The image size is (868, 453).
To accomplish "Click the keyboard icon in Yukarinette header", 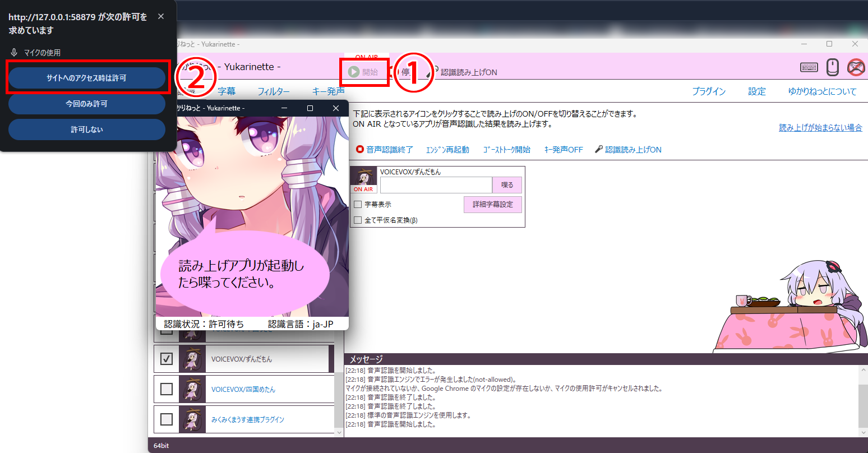I will click(809, 67).
